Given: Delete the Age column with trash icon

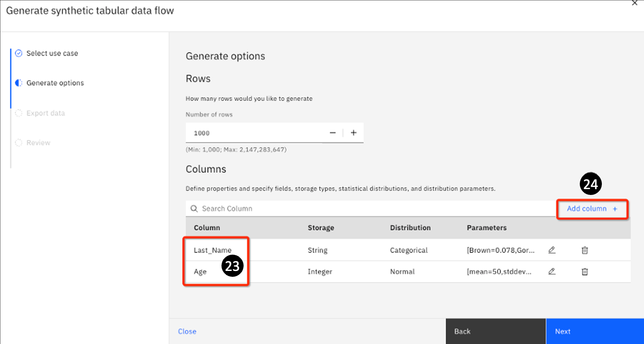Looking at the screenshot, I should [585, 272].
